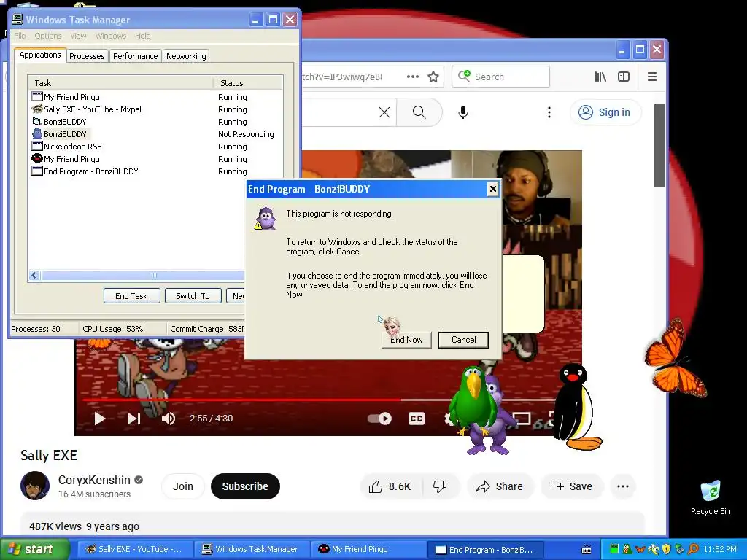
Task: Click the orange butterfly on desktop
Action: [675, 358]
